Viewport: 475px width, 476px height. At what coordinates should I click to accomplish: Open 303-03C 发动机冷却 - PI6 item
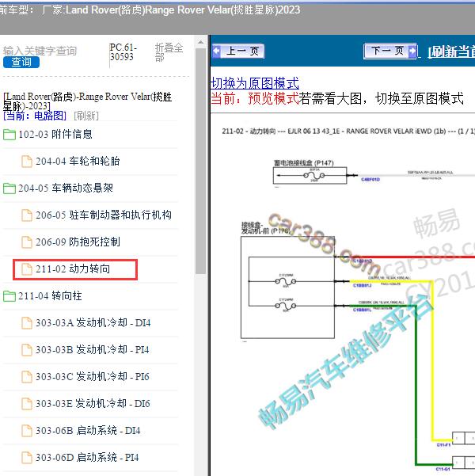pos(93,377)
